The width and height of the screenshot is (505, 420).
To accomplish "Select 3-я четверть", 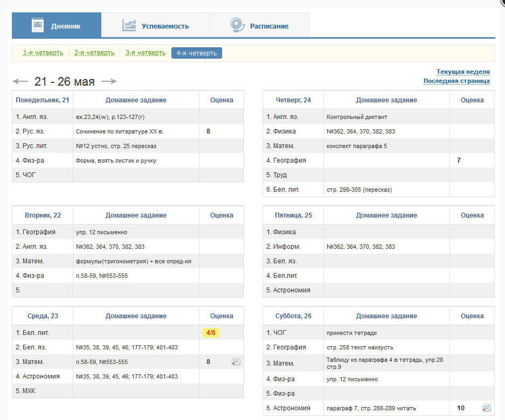I will pyautogui.click(x=146, y=53).
